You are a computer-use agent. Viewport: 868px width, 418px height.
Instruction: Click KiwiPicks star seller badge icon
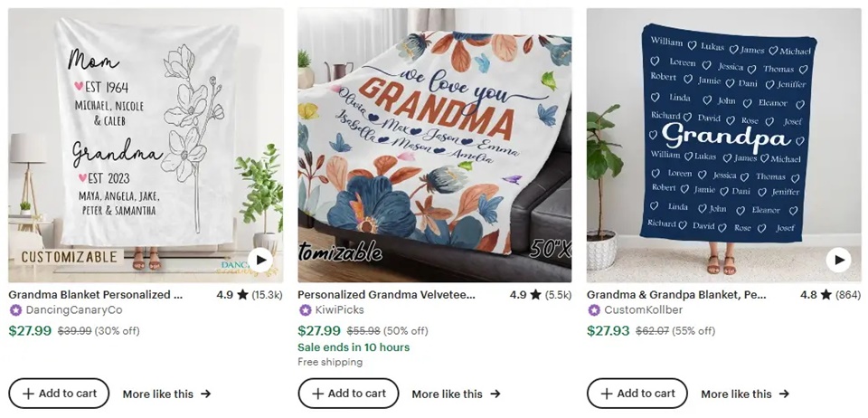pos(305,310)
